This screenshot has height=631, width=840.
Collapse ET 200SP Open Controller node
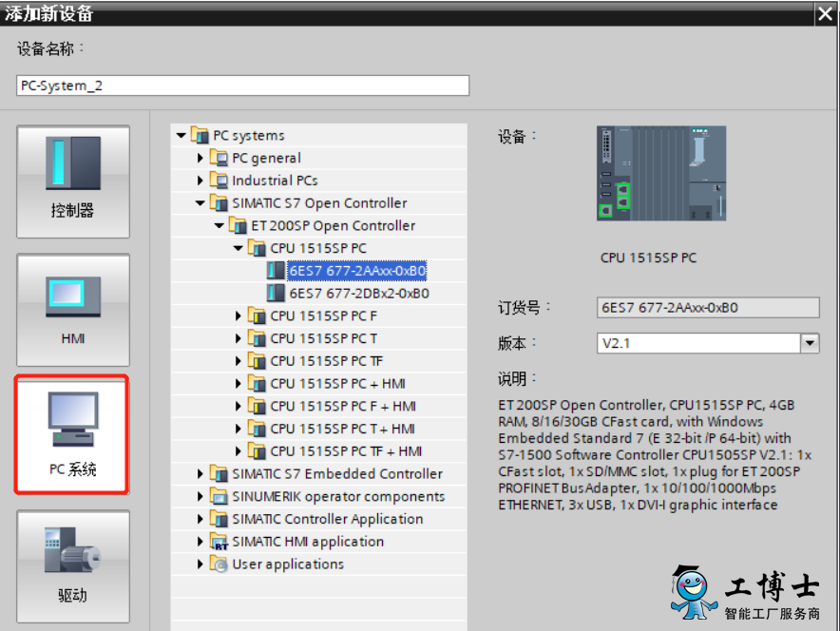(x=220, y=225)
